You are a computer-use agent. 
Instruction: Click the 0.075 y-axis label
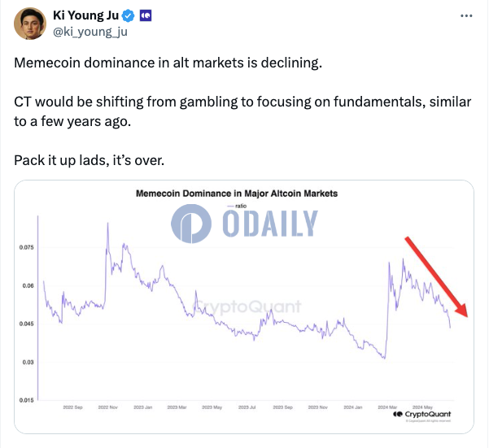click(26, 247)
